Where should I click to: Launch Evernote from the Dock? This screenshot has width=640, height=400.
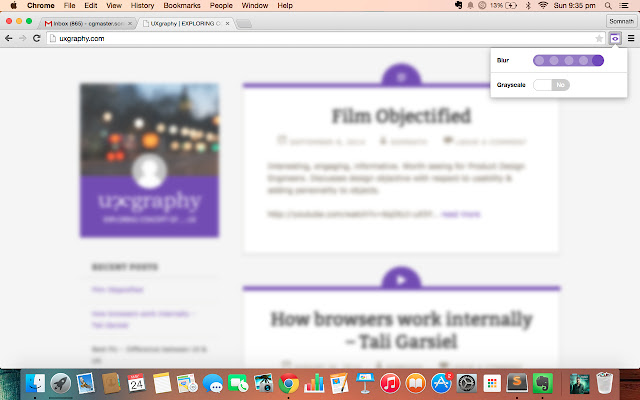pos(542,383)
